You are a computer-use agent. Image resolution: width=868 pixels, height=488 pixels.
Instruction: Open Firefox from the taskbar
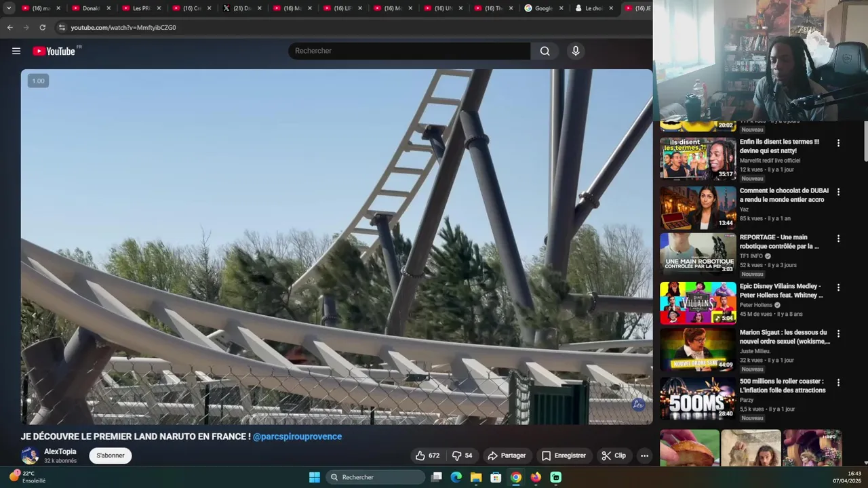point(536,477)
